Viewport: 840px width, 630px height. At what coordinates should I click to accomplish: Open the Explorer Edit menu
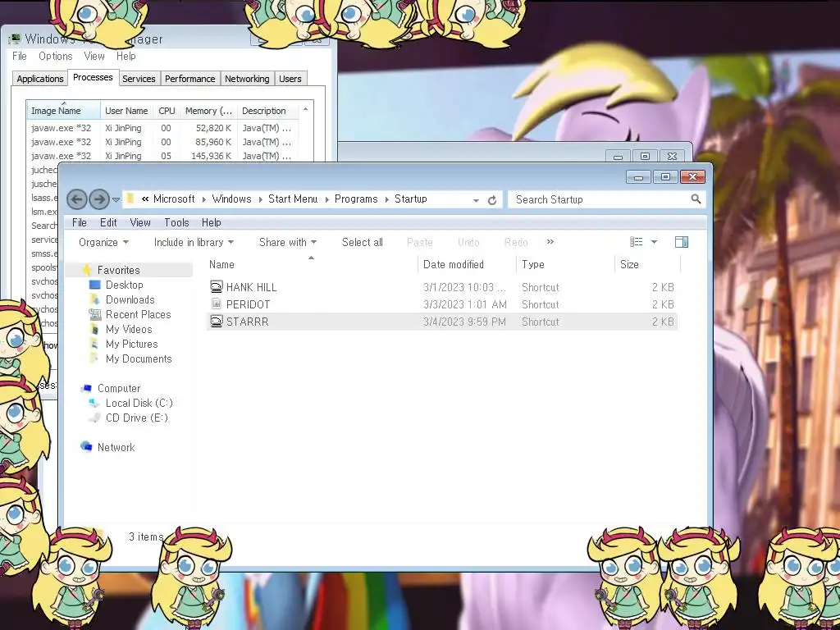tap(108, 222)
